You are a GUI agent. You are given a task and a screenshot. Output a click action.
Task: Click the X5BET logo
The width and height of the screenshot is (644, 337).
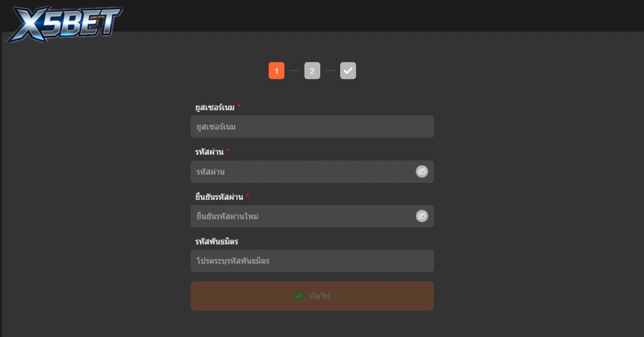coord(64,24)
